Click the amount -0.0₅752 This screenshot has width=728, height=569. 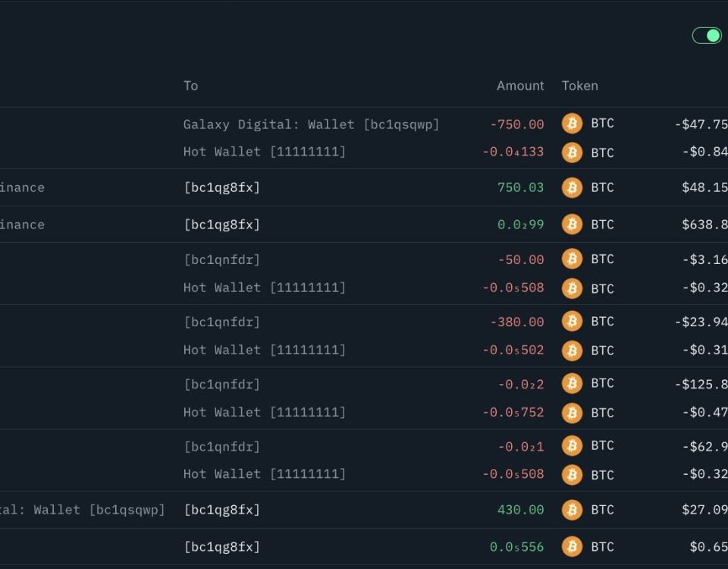513,412
